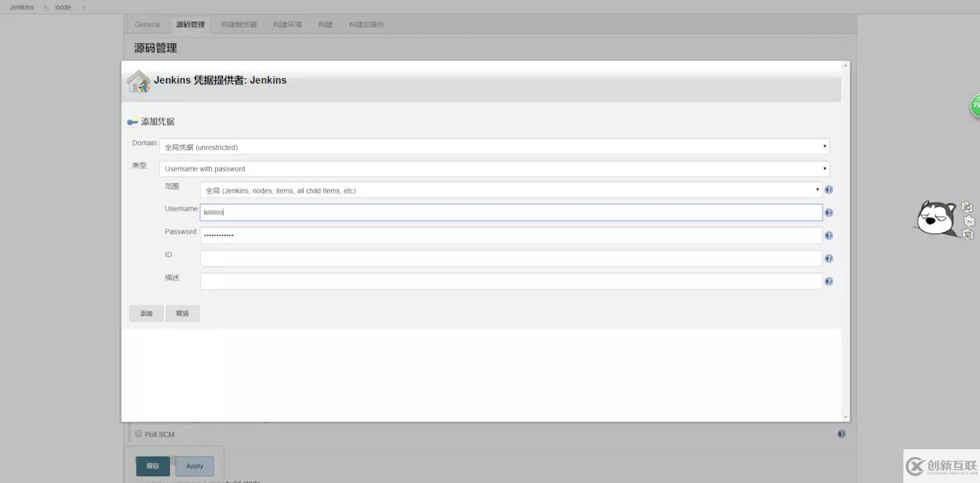The image size is (980, 483).
Task: Open the 范围 全局 scope dropdown
Action: [x=511, y=190]
